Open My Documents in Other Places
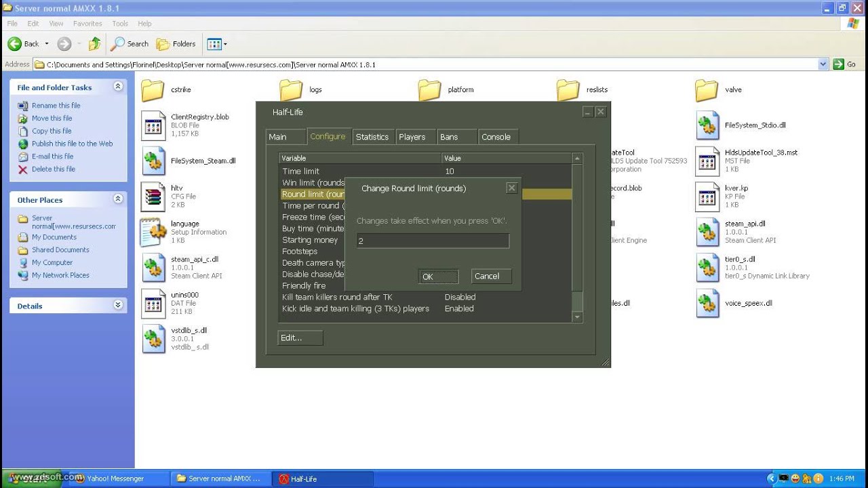This screenshot has width=868, height=488. 54,237
